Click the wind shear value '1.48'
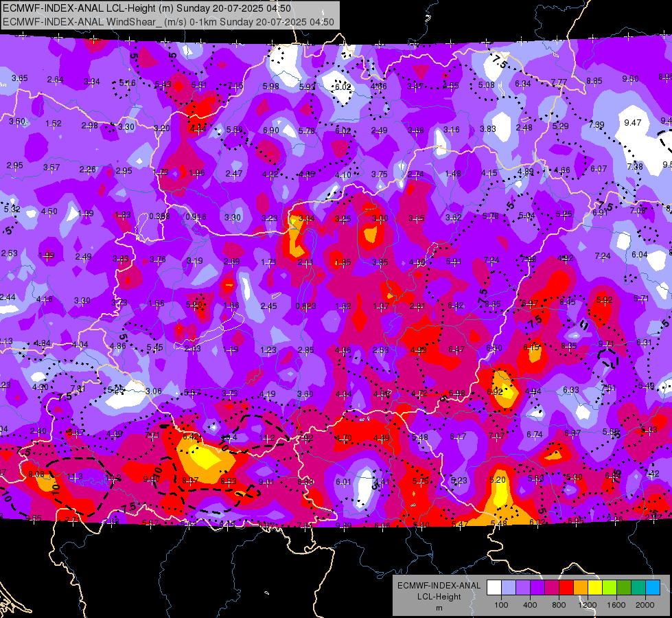This screenshot has height=618, width=672. pyautogui.click(x=453, y=173)
